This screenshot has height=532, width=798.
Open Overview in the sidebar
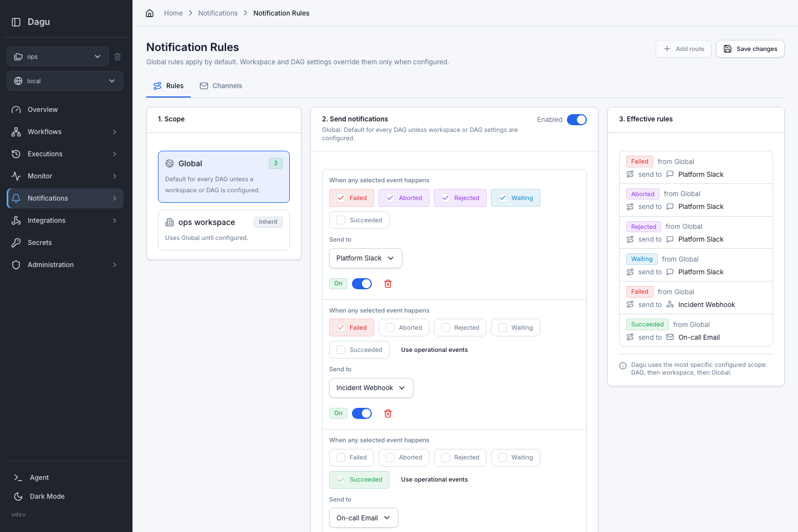[65, 110]
